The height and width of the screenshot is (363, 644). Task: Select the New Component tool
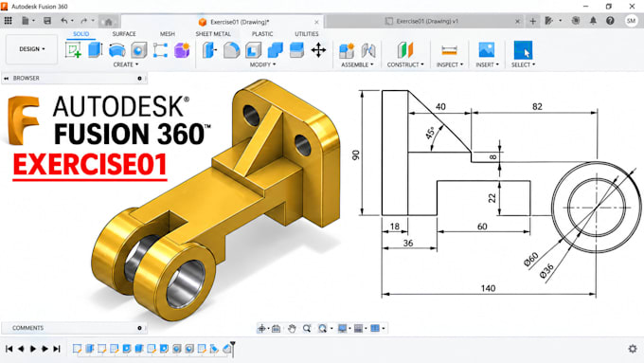[347, 50]
